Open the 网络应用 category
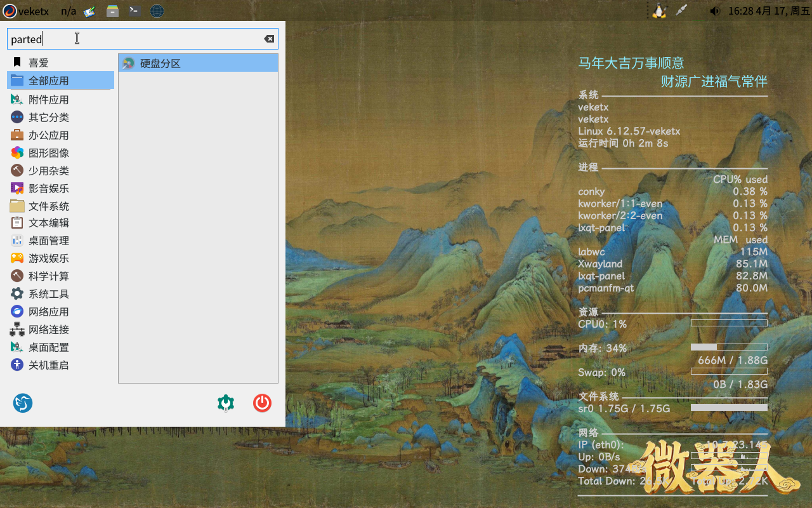The width and height of the screenshot is (812, 508). 48,312
